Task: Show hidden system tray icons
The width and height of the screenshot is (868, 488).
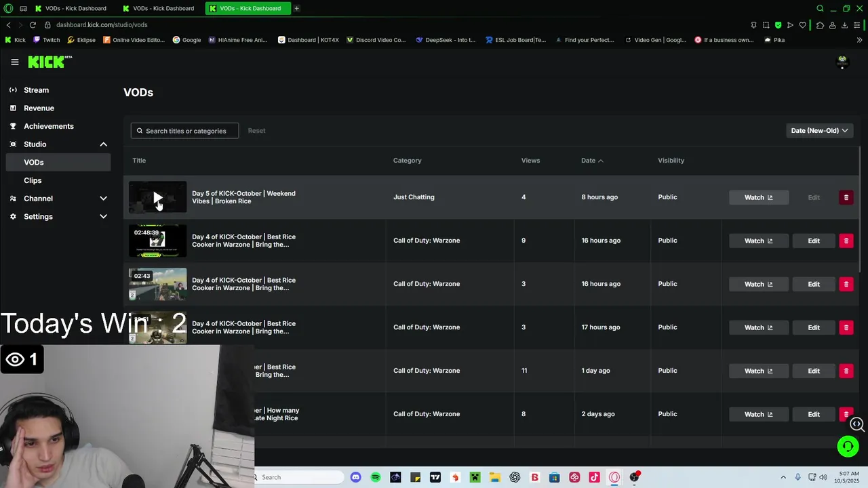Action: pyautogui.click(x=783, y=477)
